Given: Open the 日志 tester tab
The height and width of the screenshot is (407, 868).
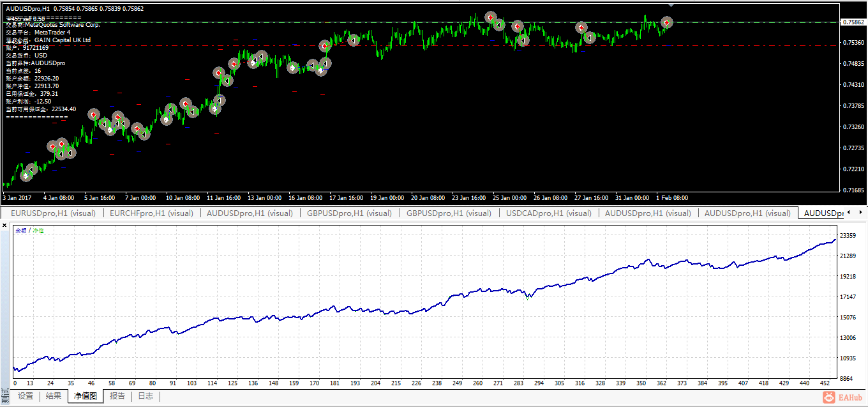Looking at the screenshot, I should (x=146, y=396).
